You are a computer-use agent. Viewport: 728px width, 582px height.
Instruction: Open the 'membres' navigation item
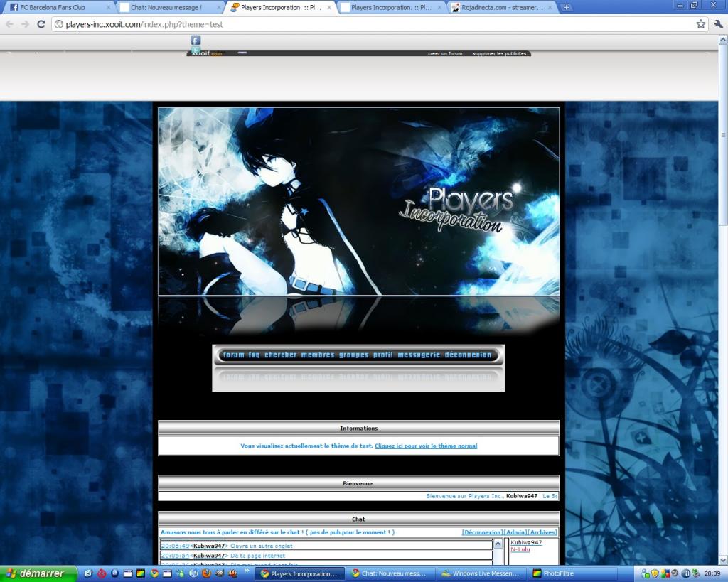(x=318, y=355)
